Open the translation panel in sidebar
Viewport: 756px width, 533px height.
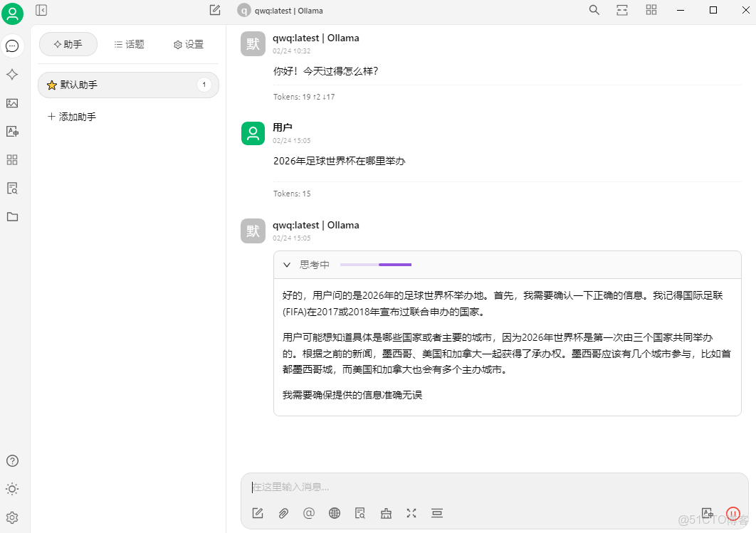pyautogui.click(x=11, y=131)
